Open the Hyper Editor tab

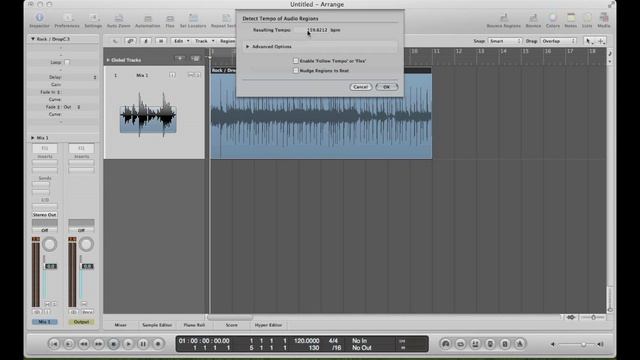[x=268, y=325]
